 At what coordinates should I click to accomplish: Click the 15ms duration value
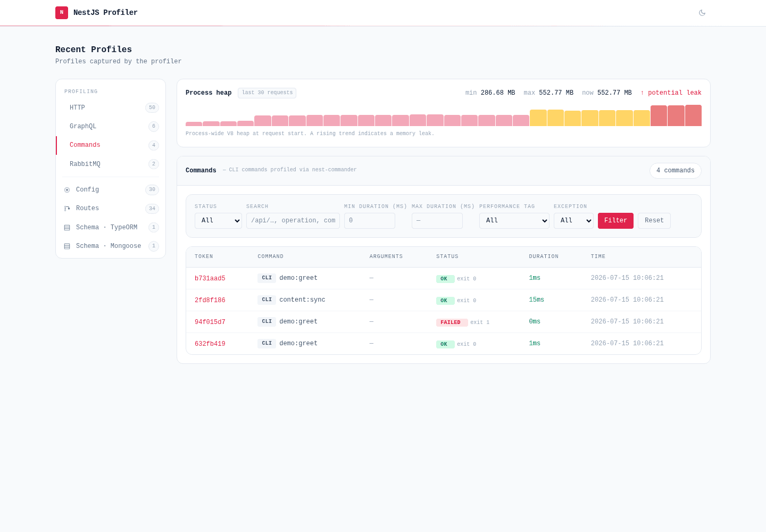pyautogui.click(x=537, y=300)
